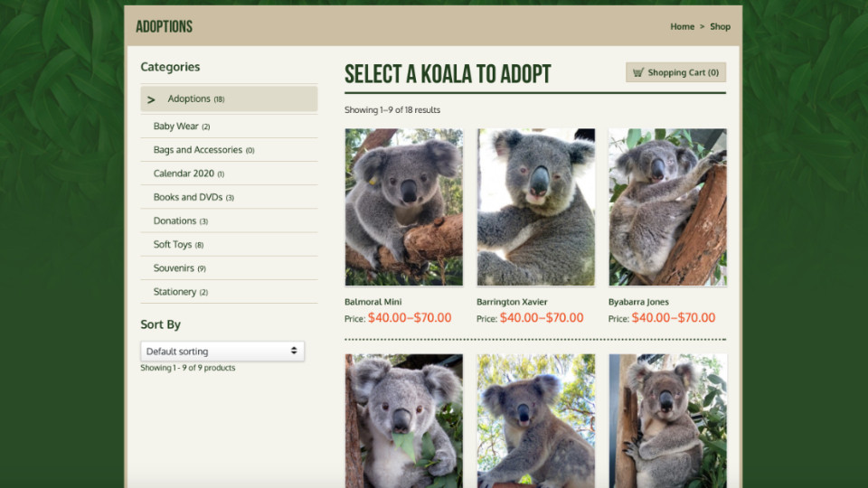
Task: Click the arrow beside Adoptions category
Action: pos(151,99)
